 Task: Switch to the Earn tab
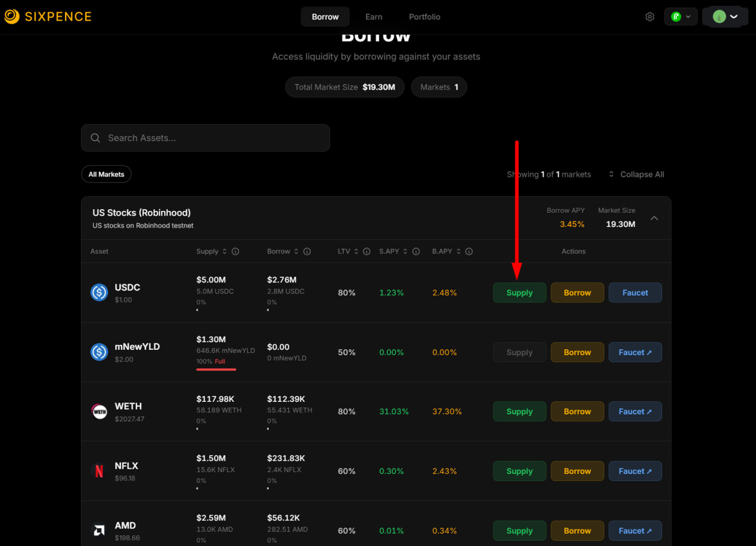tap(374, 17)
